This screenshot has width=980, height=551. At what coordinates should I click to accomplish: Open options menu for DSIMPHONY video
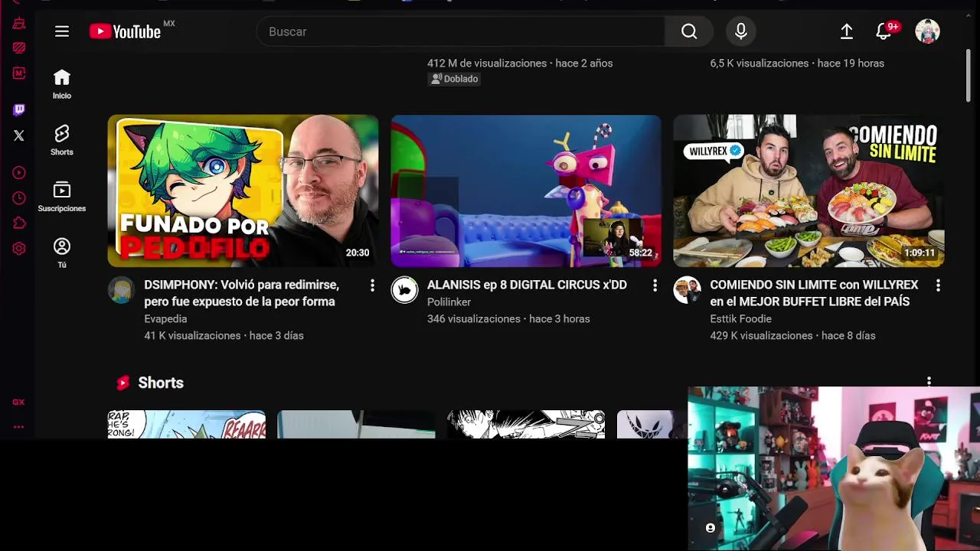coord(372,285)
